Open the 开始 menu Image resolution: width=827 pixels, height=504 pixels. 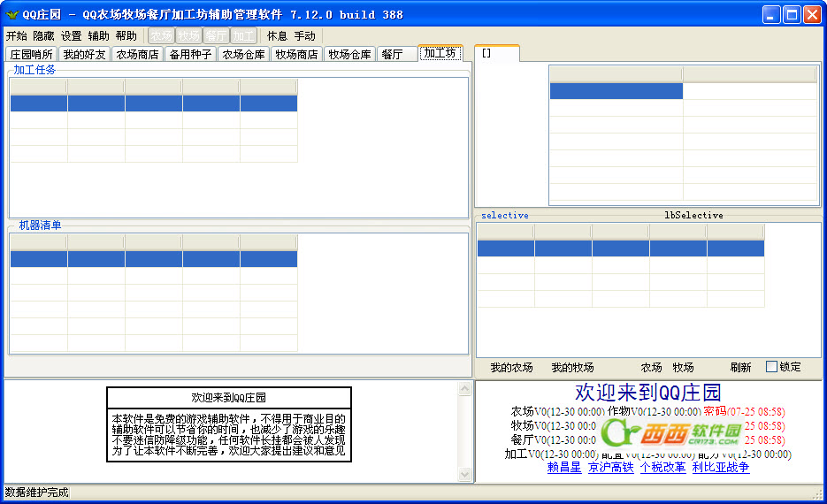(16, 36)
